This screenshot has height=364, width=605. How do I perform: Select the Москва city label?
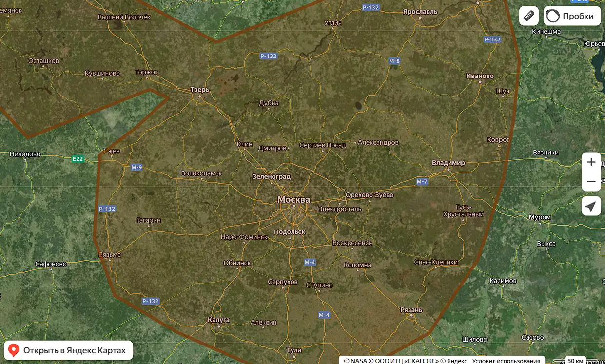click(293, 200)
